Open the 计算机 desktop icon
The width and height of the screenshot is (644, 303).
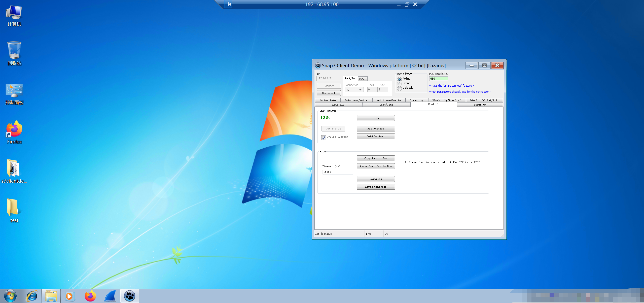pos(14,16)
